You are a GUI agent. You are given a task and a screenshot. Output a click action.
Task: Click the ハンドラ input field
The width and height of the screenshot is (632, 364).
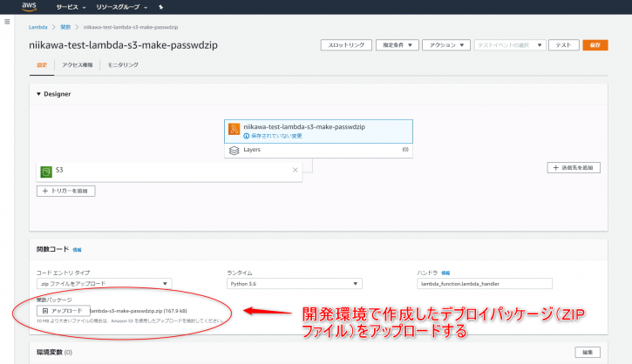485,284
